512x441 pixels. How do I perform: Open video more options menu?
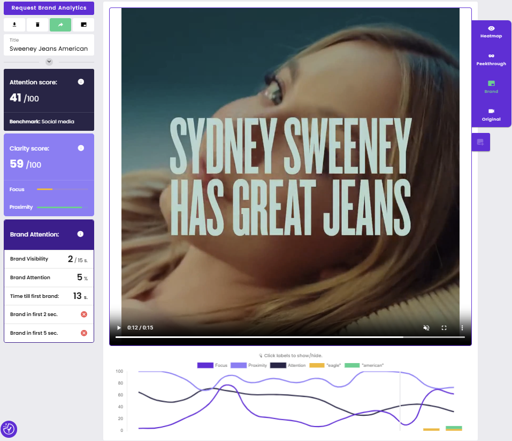coord(462,328)
